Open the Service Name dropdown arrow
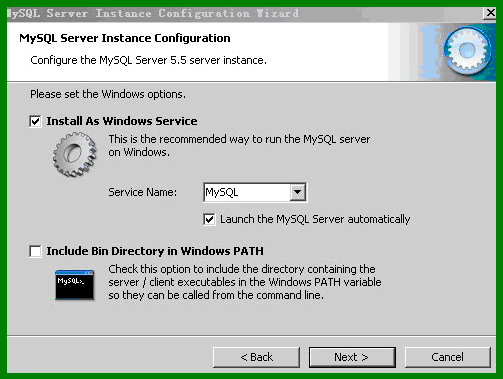 298,192
